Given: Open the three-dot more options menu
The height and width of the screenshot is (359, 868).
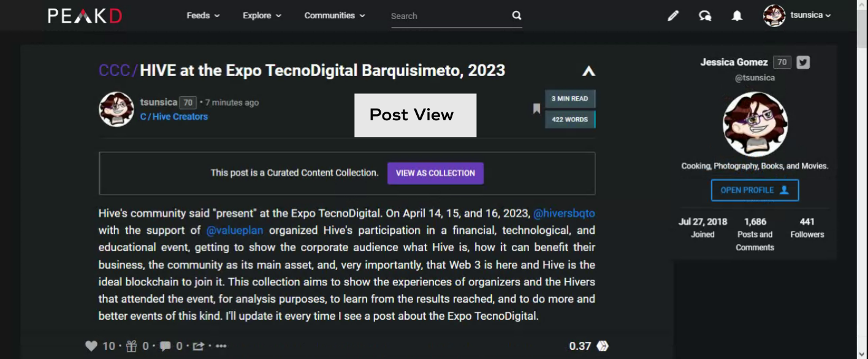Looking at the screenshot, I should tap(221, 346).
